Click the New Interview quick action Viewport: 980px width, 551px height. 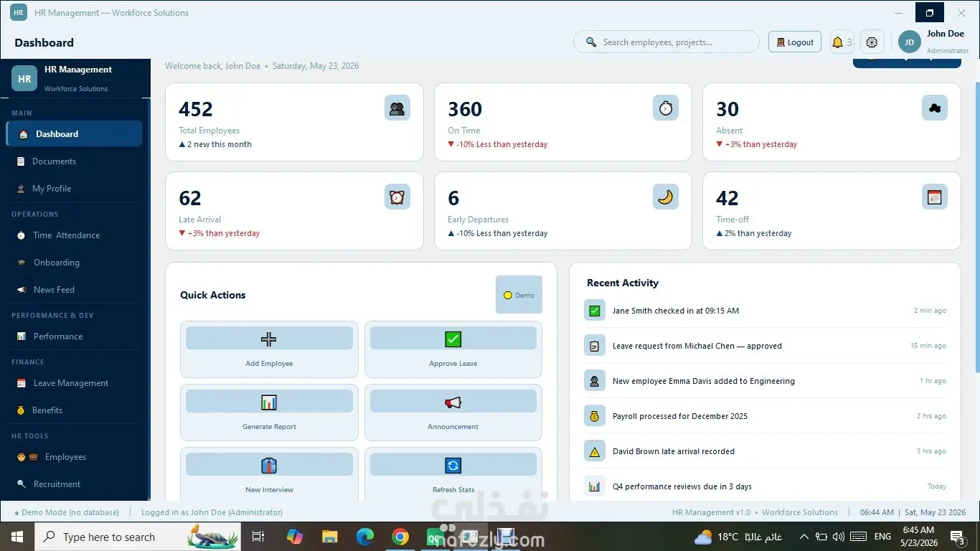pos(269,475)
